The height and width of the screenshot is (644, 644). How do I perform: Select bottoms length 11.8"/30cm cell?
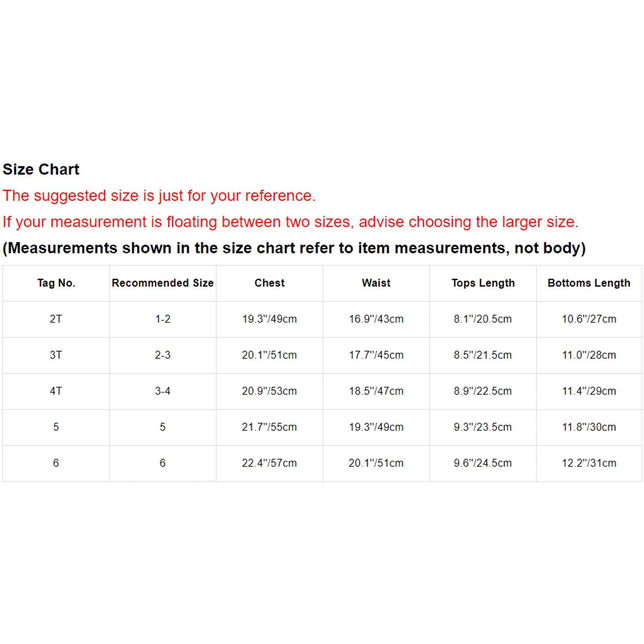(589, 427)
